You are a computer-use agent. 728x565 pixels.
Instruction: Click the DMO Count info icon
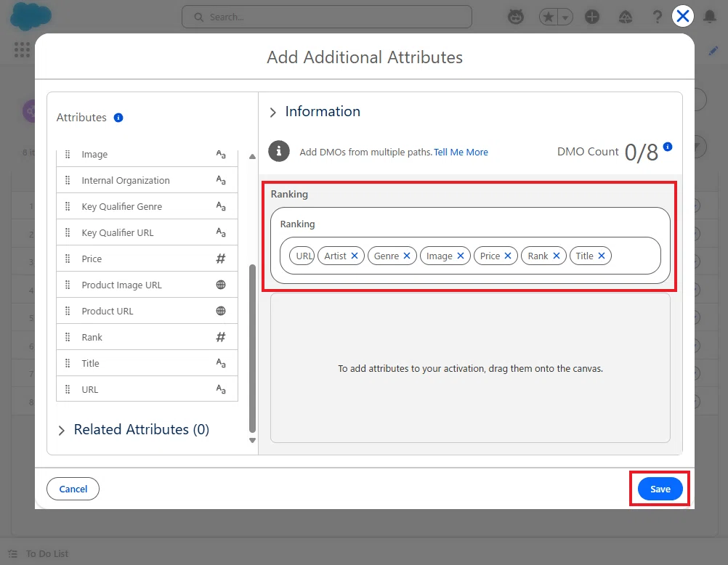(x=668, y=147)
